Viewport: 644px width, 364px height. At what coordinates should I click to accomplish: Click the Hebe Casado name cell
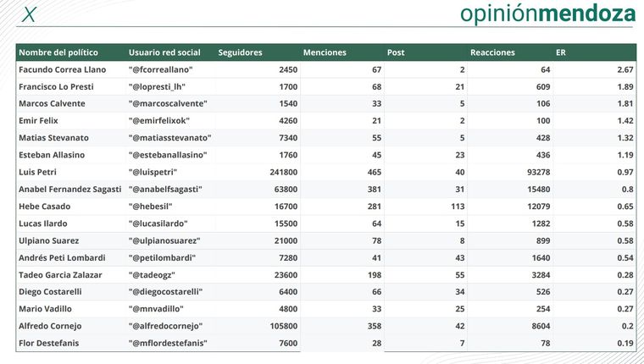44,207
